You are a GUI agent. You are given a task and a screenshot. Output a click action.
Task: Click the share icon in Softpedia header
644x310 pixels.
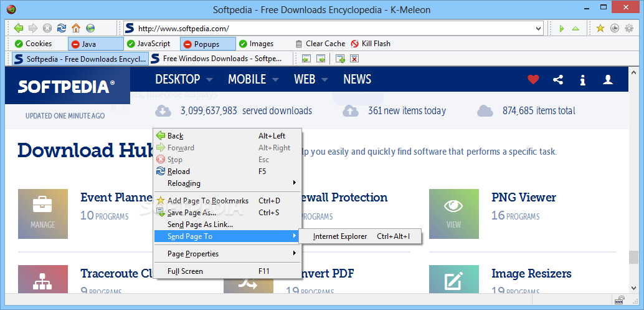558,80
